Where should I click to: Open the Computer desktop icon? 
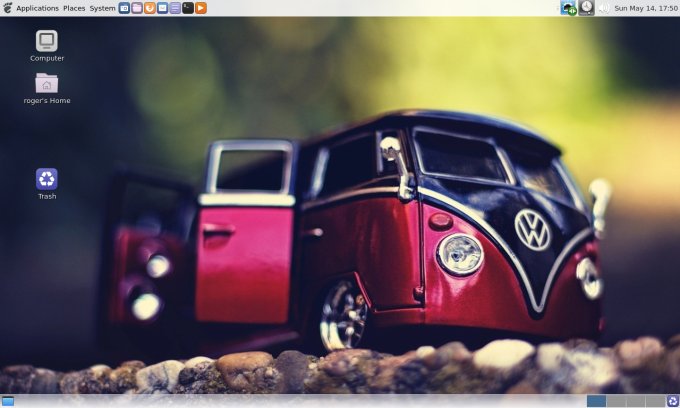(47, 41)
